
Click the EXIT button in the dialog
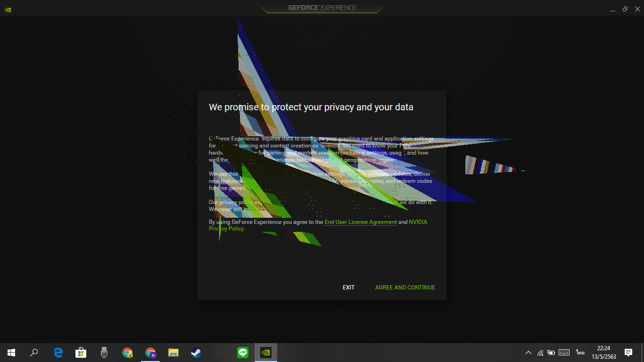[348, 288]
